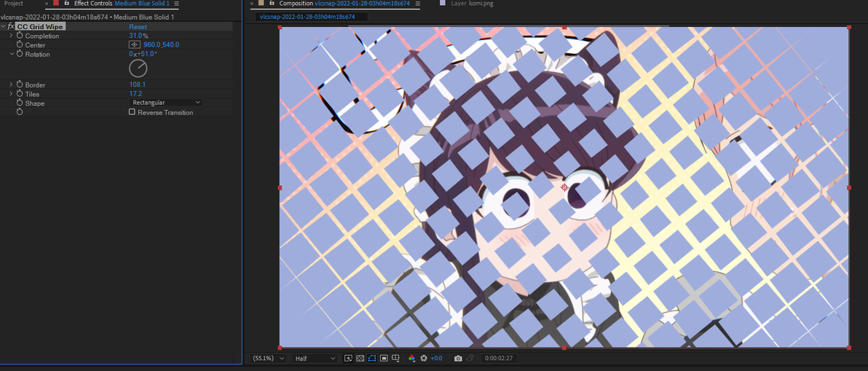868x371 pixels.
Task: Click the exposure value +0.0
Action: pos(437,359)
